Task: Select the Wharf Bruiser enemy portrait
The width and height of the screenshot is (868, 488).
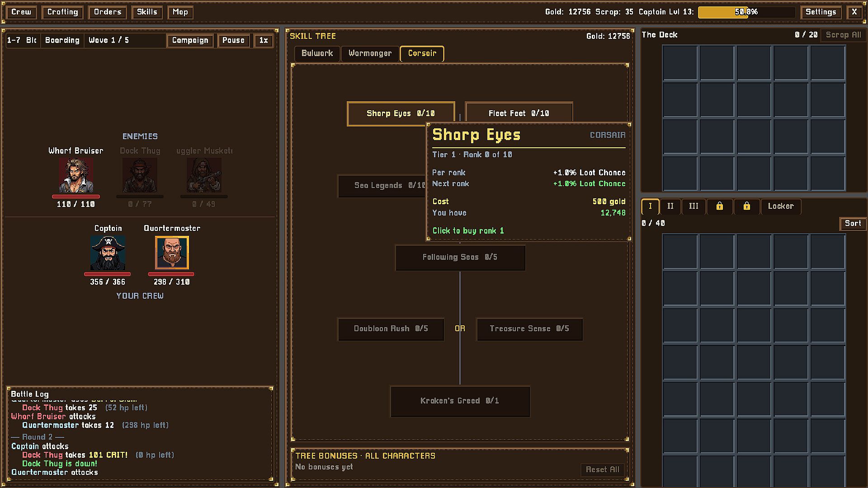Action: (76, 175)
